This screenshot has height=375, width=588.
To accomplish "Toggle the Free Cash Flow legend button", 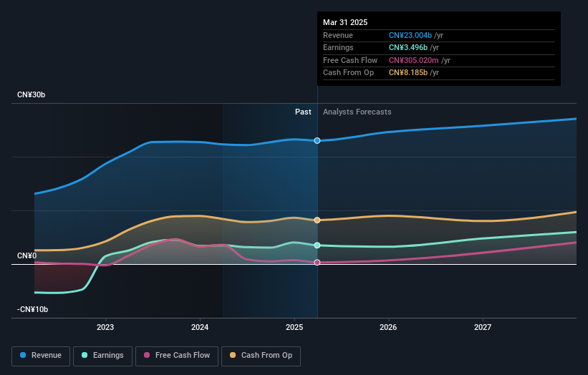I will (177, 356).
